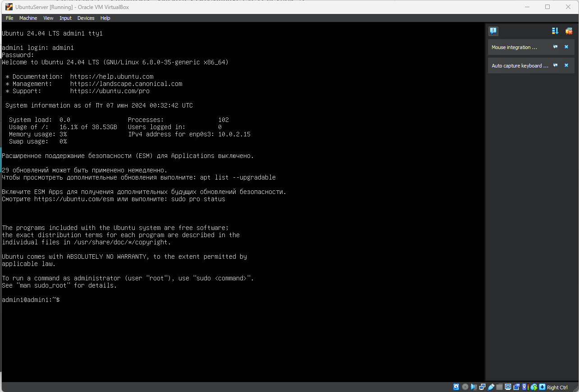Click the 'System load: 0.0' entry
The width and height of the screenshot is (579, 392).
point(40,120)
